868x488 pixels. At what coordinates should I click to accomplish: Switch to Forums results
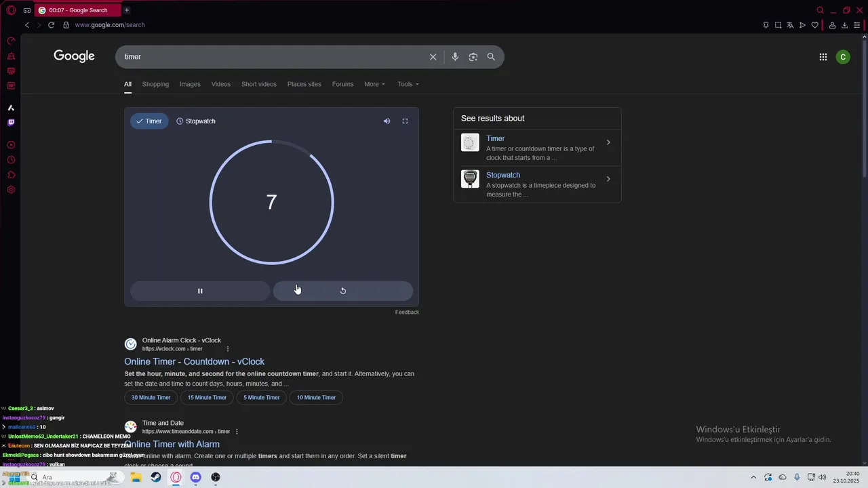[x=342, y=84]
